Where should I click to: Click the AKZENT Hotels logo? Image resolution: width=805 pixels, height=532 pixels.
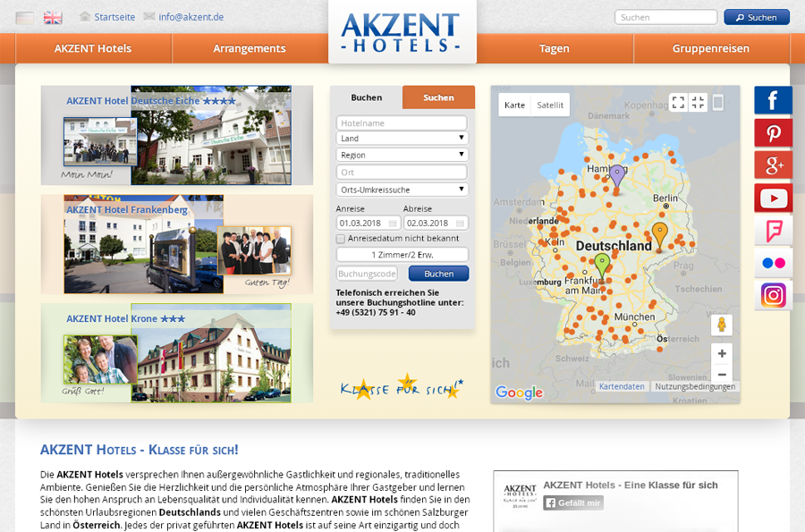(401, 32)
